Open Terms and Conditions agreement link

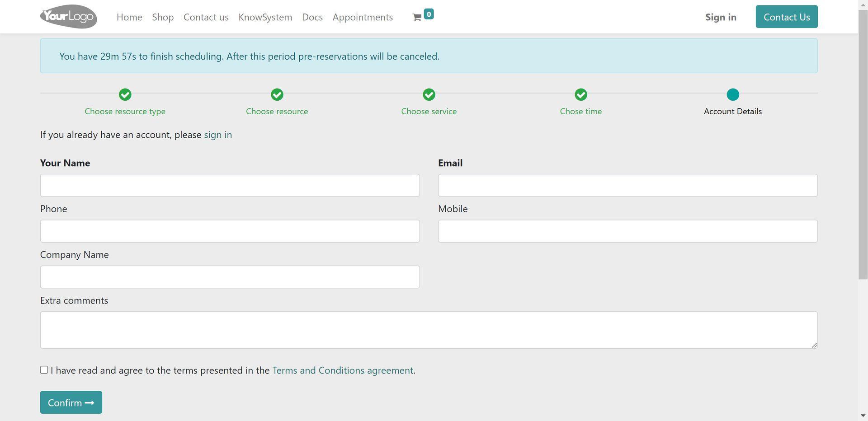coord(343,370)
